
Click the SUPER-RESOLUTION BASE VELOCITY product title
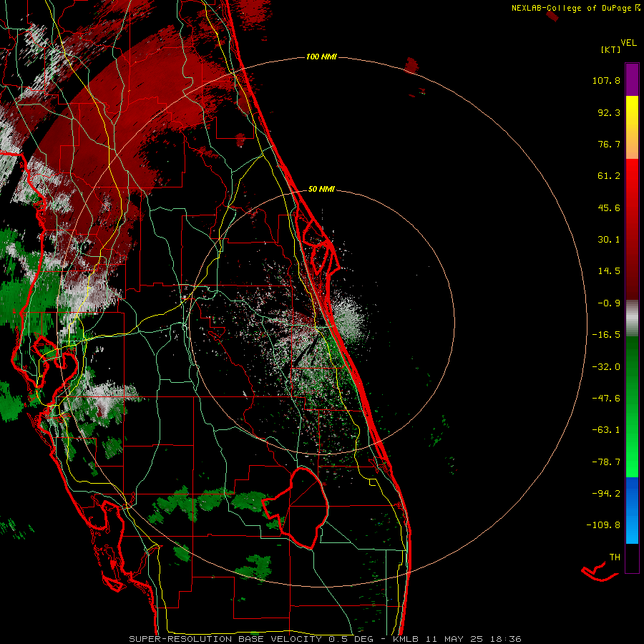(225, 639)
